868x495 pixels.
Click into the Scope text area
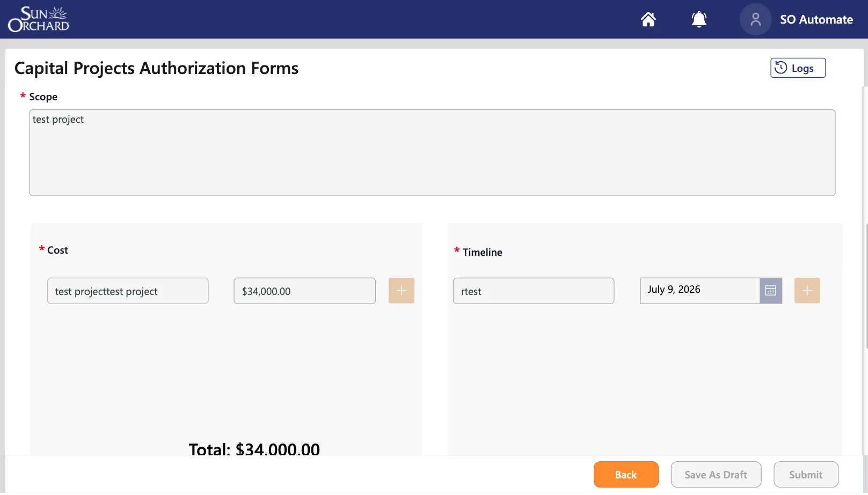[x=432, y=153]
